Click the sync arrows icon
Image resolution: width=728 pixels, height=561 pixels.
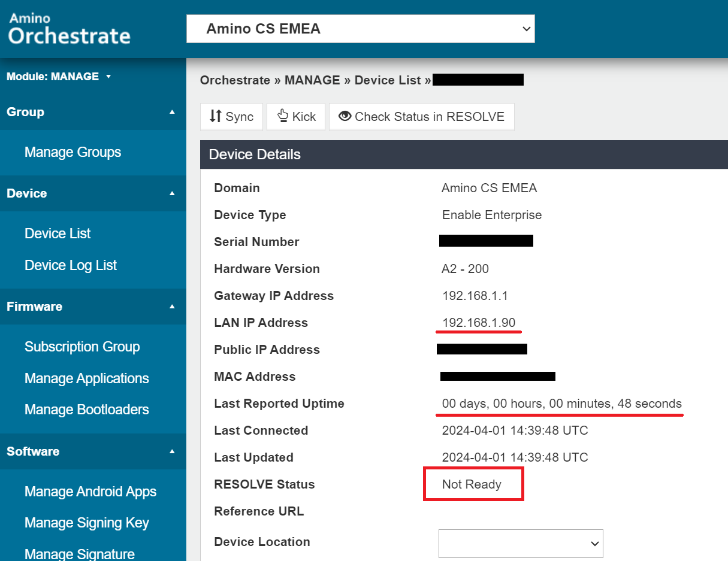pyautogui.click(x=216, y=116)
